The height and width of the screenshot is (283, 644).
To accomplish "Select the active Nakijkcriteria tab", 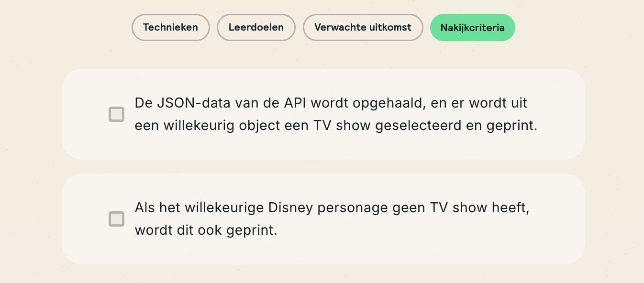I will (472, 27).
